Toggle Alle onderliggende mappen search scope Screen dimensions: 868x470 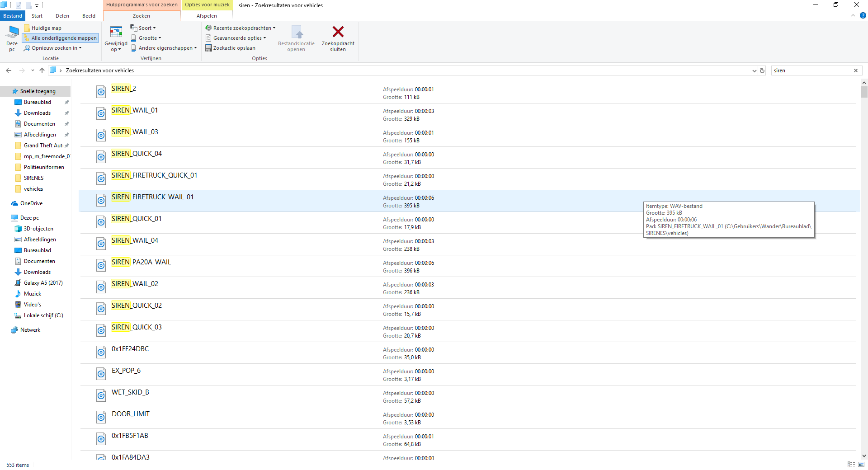tap(61, 38)
